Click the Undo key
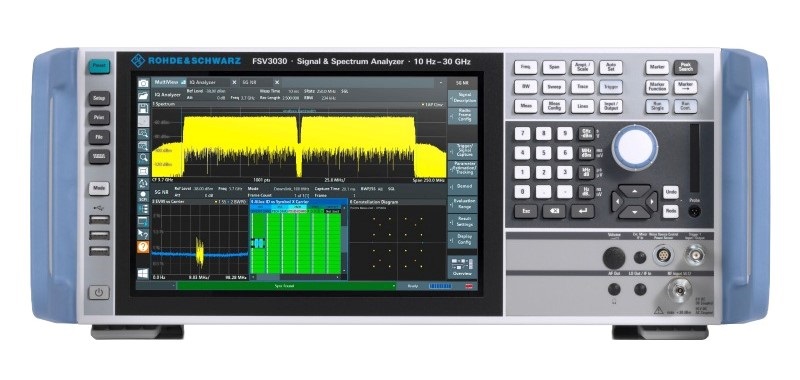The height and width of the screenshot is (380, 800). 670,192
